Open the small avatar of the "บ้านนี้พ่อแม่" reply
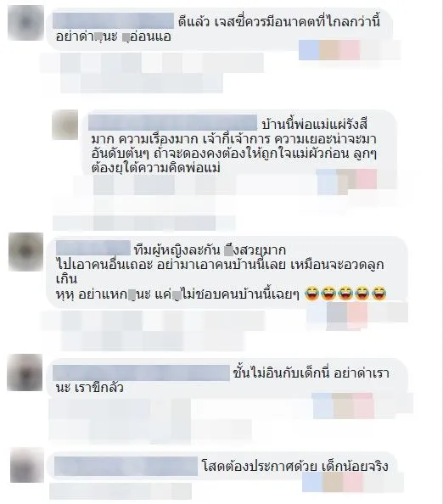Image resolution: width=443 pixels, height=504 pixels. (x=65, y=125)
